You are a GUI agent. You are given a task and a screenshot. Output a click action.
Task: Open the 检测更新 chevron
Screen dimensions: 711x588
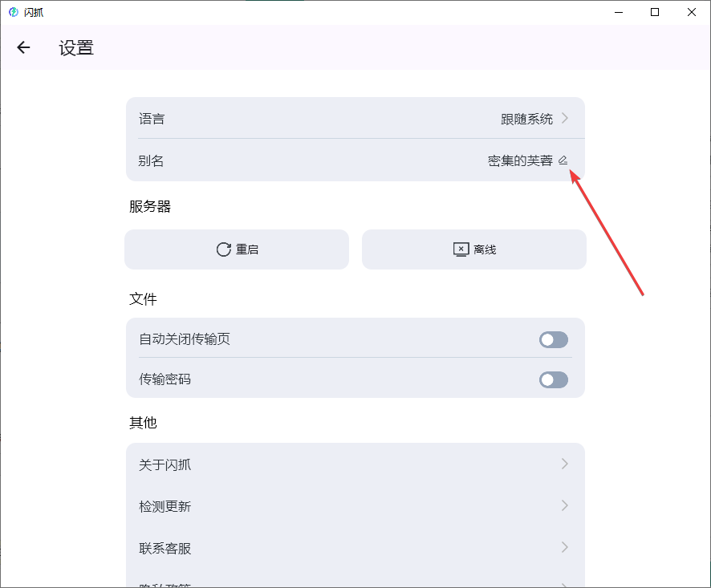(565, 506)
